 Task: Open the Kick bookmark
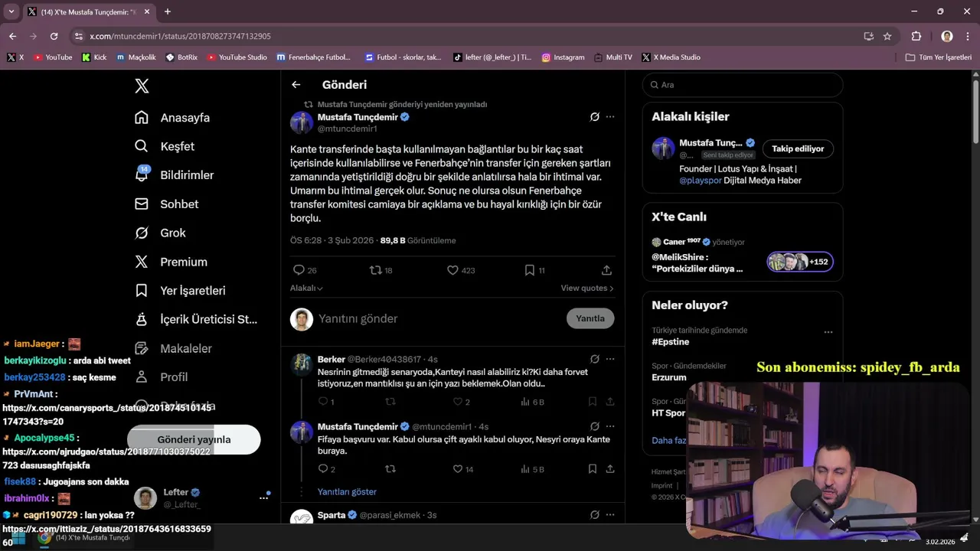pos(94,57)
